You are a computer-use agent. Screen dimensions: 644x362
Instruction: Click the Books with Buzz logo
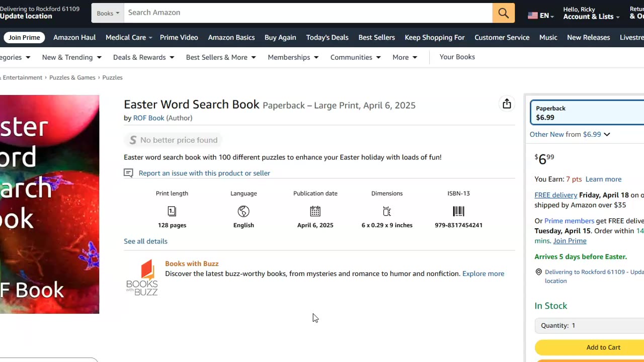(x=142, y=278)
